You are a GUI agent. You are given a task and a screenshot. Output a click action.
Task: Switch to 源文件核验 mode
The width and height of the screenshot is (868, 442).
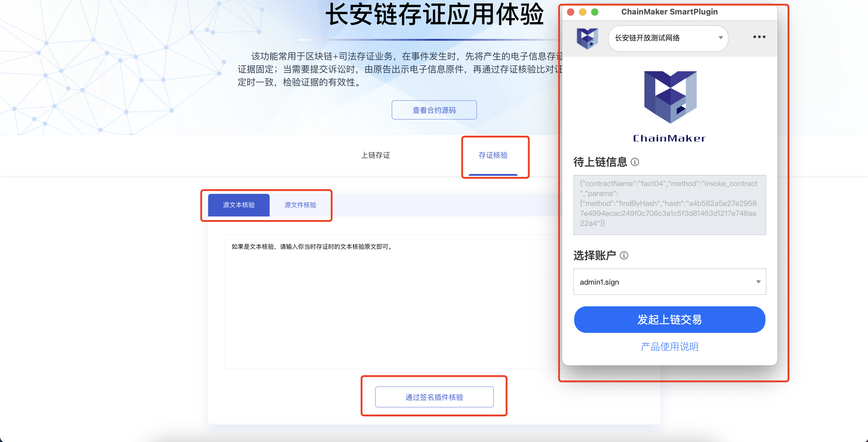[x=300, y=205]
